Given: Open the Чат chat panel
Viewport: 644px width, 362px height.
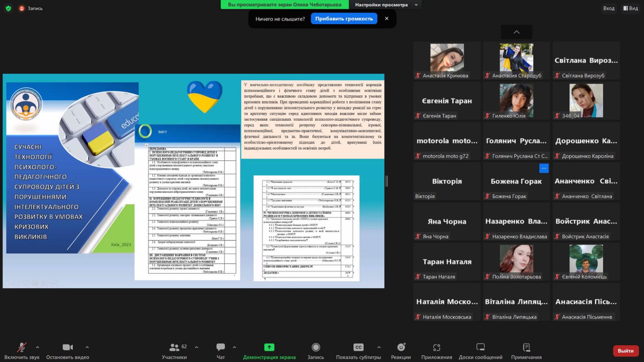Looking at the screenshot, I should pos(221,351).
